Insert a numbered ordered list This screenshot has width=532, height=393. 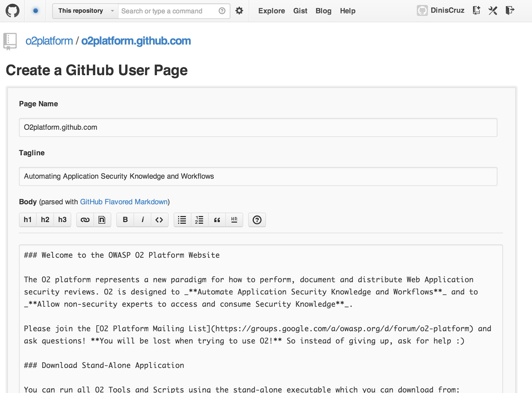click(199, 220)
